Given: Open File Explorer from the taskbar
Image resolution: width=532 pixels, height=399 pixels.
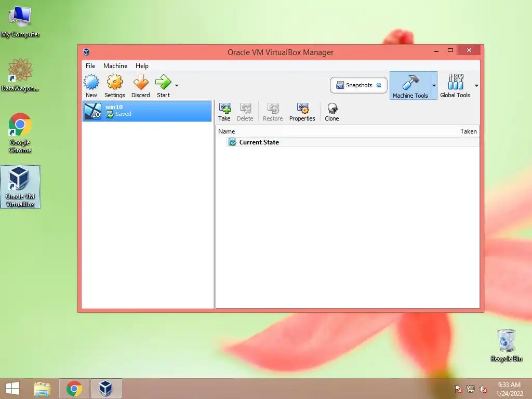Looking at the screenshot, I should pyautogui.click(x=42, y=389).
